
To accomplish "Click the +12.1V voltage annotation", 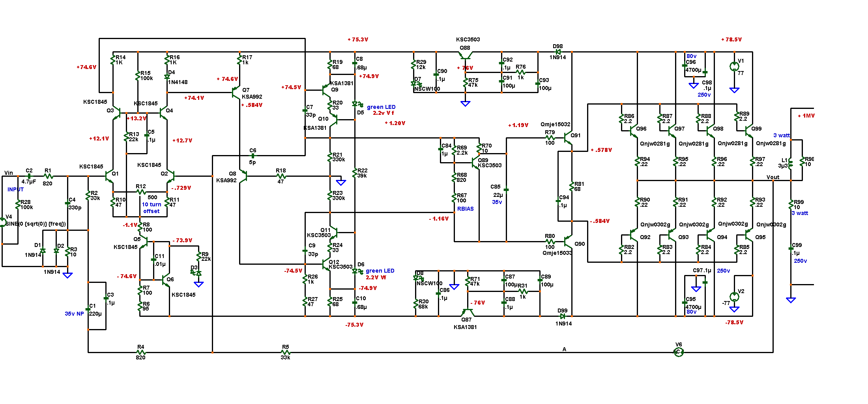I will click(99, 138).
